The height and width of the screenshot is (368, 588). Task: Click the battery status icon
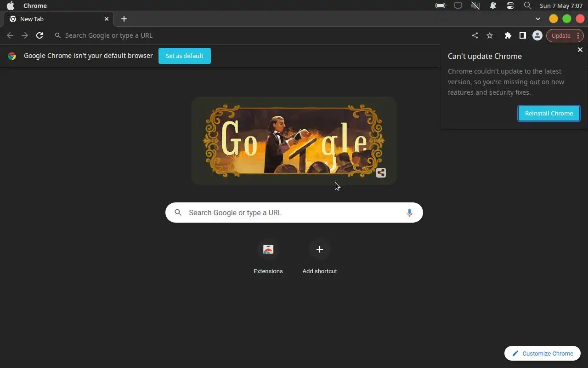(441, 6)
